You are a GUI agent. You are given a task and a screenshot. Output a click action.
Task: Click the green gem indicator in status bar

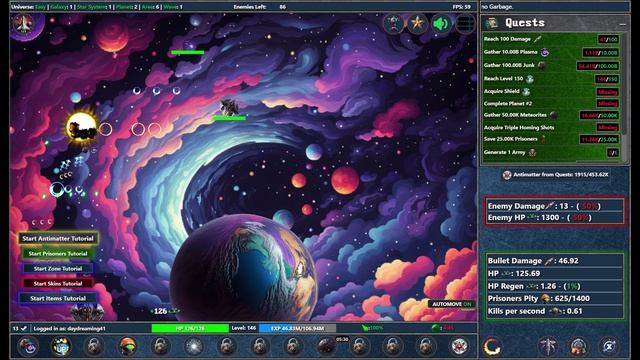click(x=443, y=328)
